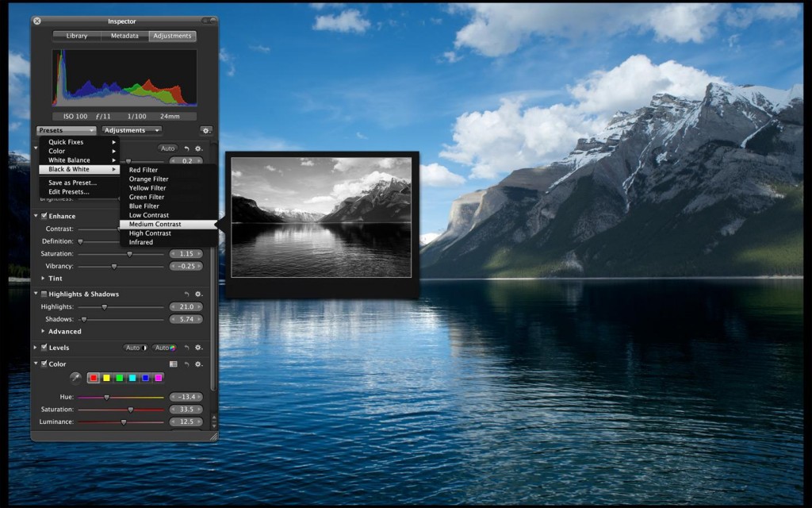The image size is (812, 508).
Task: Open the expanded color view icon beside Color
Action: (x=174, y=364)
